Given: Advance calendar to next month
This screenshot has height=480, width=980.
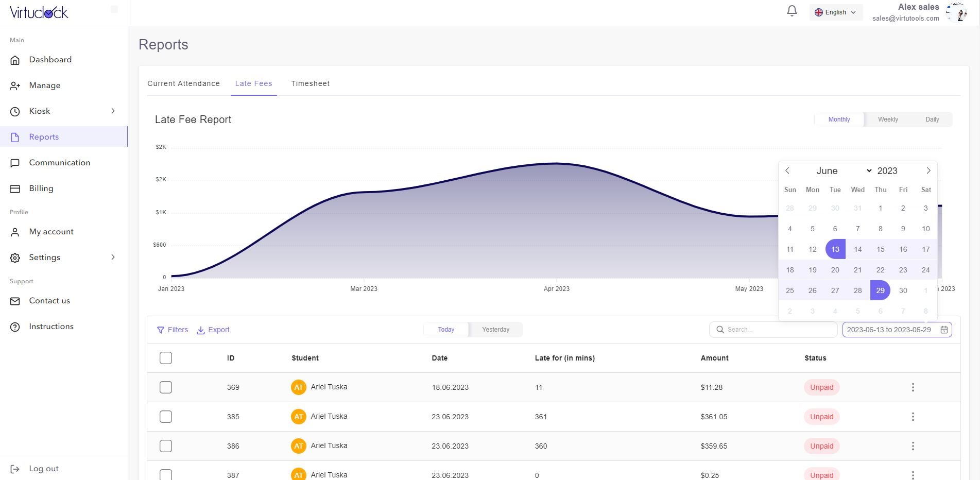Looking at the screenshot, I should [x=928, y=170].
